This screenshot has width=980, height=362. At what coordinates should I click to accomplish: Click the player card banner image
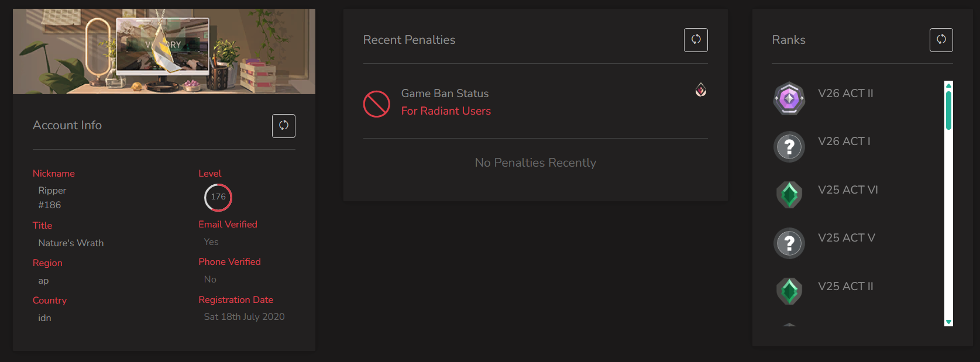click(x=164, y=51)
